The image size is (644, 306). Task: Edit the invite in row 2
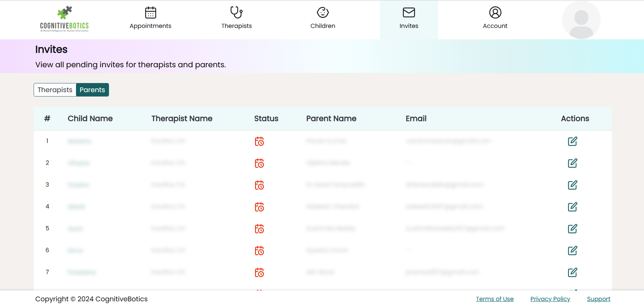click(572, 163)
